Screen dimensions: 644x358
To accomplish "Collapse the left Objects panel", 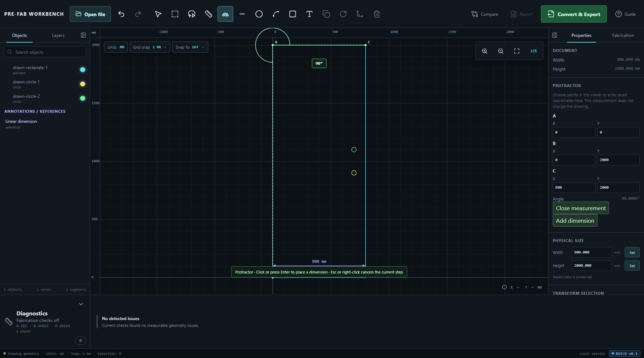I will pyautogui.click(x=83, y=35).
